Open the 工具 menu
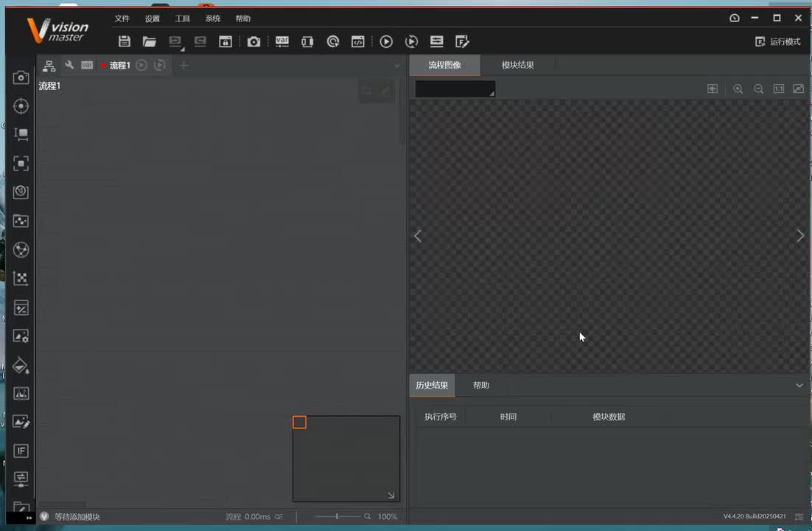Image resolution: width=812 pixels, height=531 pixels. [x=182, y=18]
